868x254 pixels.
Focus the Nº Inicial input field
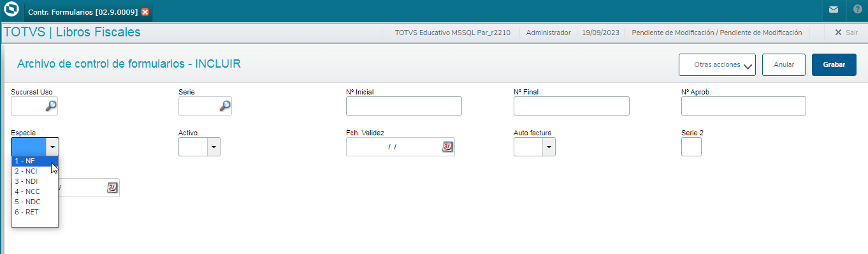point(404,107)
